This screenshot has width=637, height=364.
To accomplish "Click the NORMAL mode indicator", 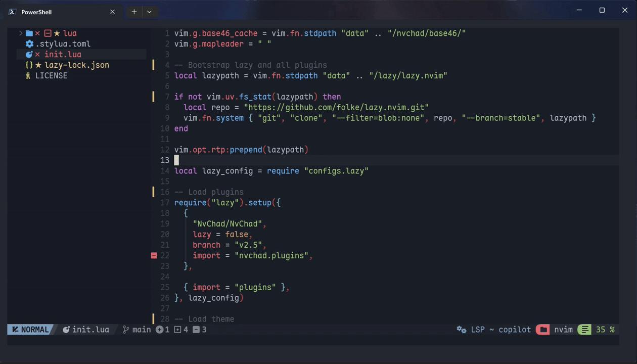I will (x=30, y=329).
